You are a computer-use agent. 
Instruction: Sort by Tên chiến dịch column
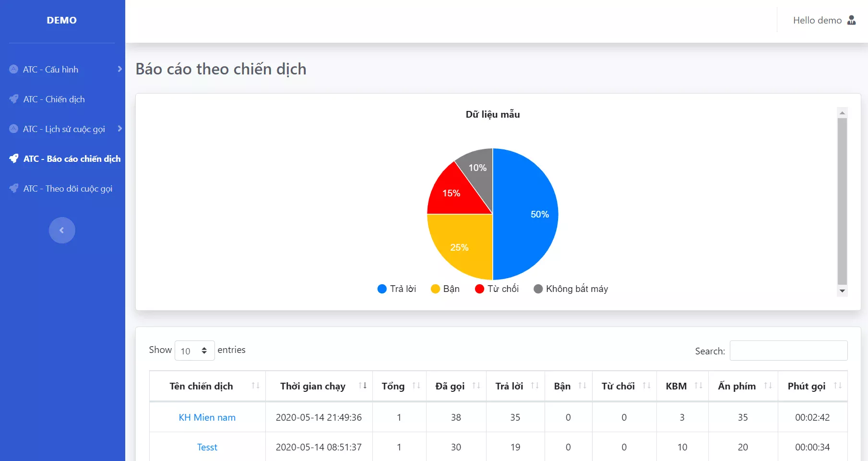point(207,386)
